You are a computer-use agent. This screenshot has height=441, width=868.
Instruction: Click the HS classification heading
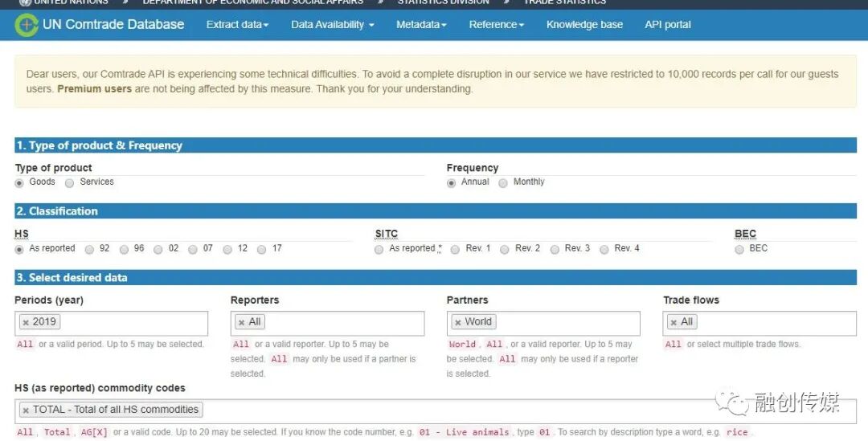point(22,234)
